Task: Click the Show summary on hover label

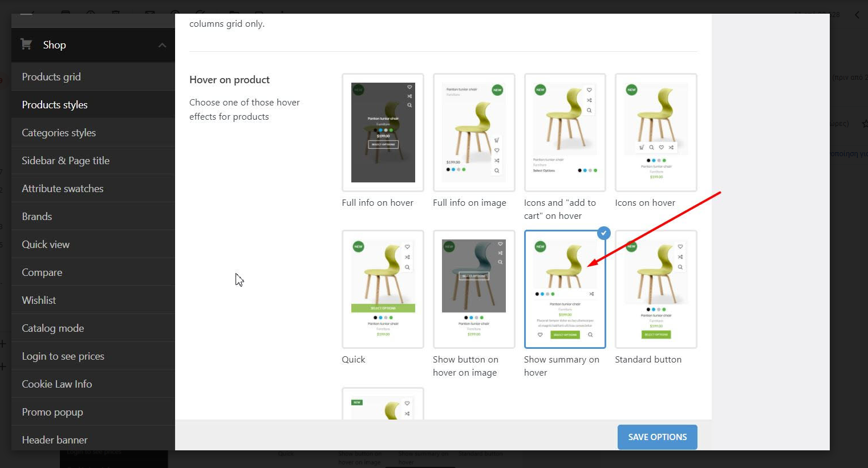Action: [x=562, y=366]
